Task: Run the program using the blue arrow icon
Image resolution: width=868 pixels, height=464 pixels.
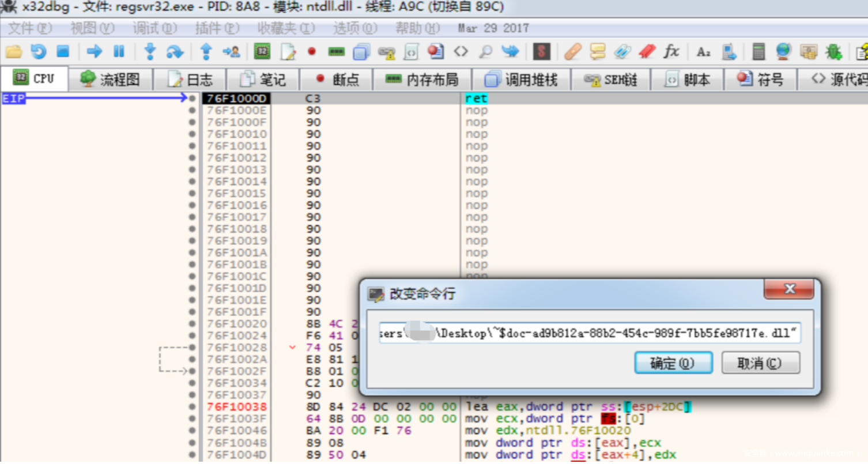Action: coord(94,52)
